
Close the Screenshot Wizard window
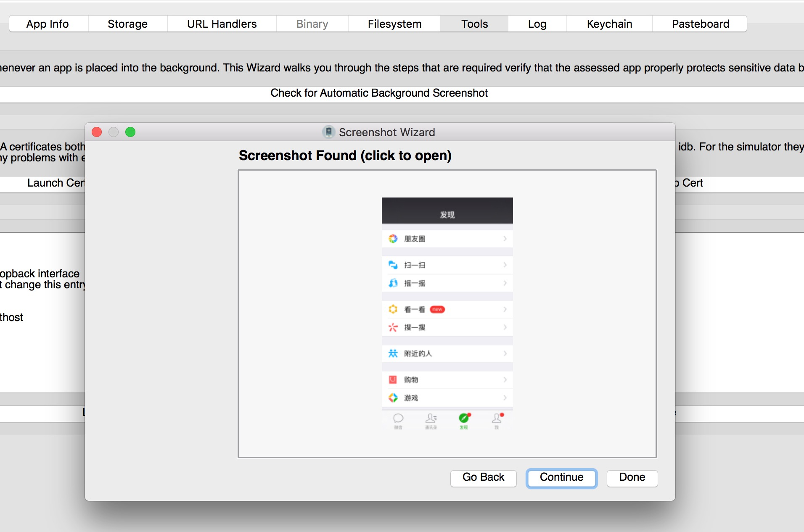point(97,132)
